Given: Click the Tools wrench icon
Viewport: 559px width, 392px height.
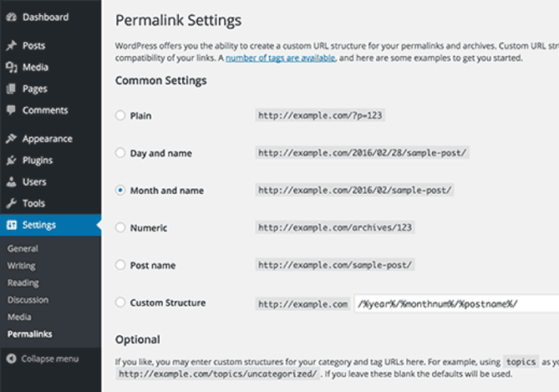Looking at the screenshot, I should (11, 204).
